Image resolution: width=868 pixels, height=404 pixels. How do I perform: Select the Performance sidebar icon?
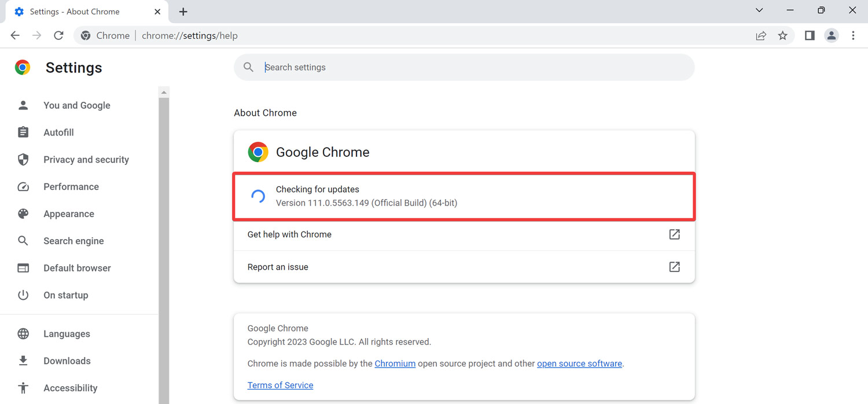tap(23, 186)
